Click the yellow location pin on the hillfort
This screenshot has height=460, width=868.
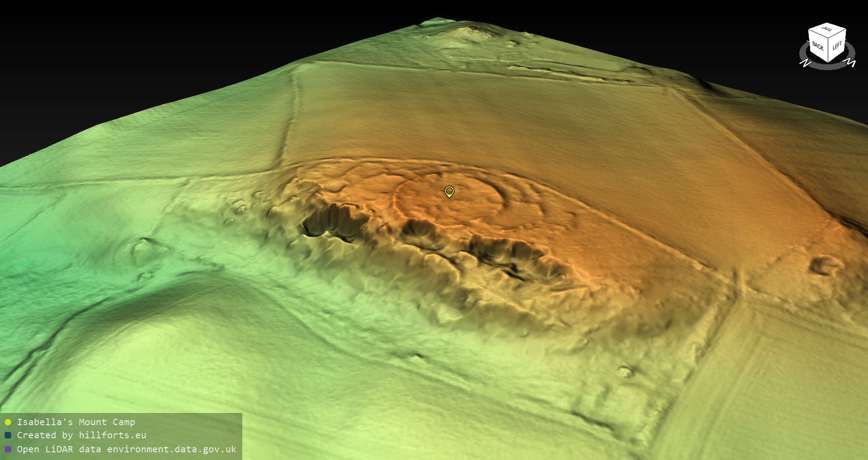point(449,191)
